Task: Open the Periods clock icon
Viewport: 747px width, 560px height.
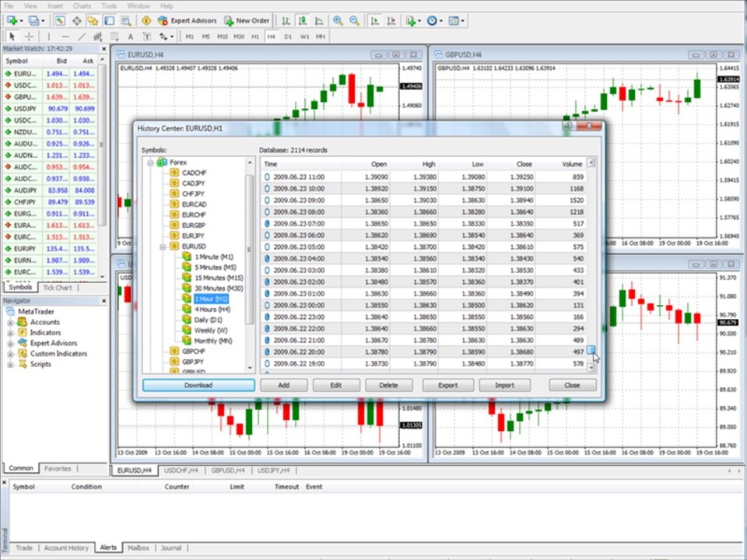Action: [433, 20]
